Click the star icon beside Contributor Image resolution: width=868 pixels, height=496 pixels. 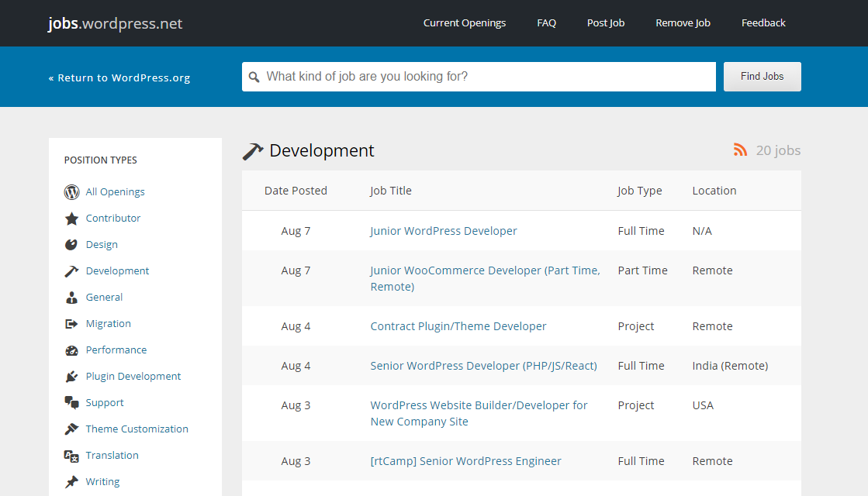(71, 218)
